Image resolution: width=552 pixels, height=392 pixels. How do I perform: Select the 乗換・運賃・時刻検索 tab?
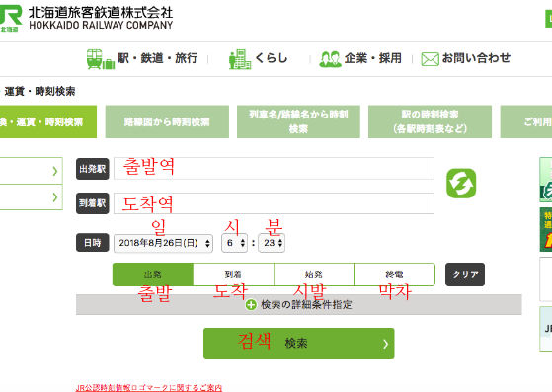coord(48,121)
